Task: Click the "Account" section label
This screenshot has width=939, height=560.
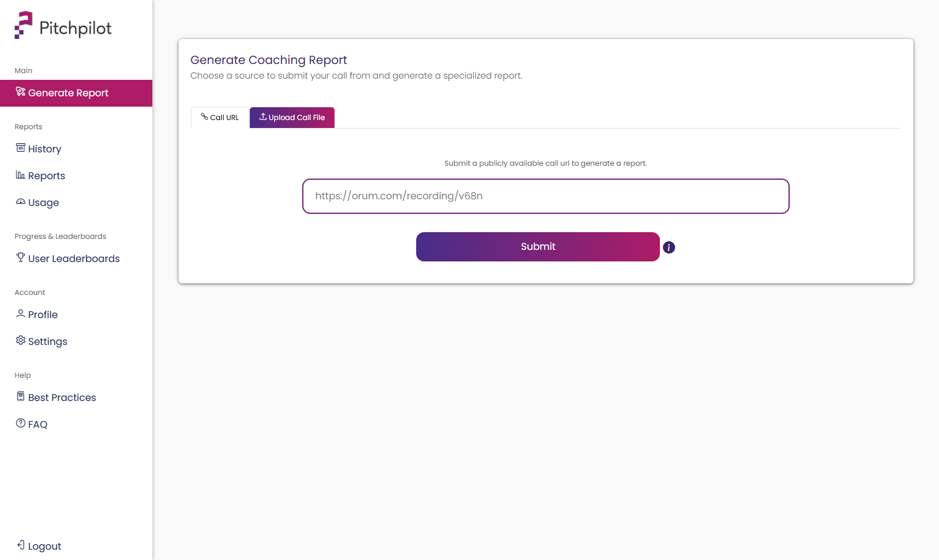Action: click(30, 292)
